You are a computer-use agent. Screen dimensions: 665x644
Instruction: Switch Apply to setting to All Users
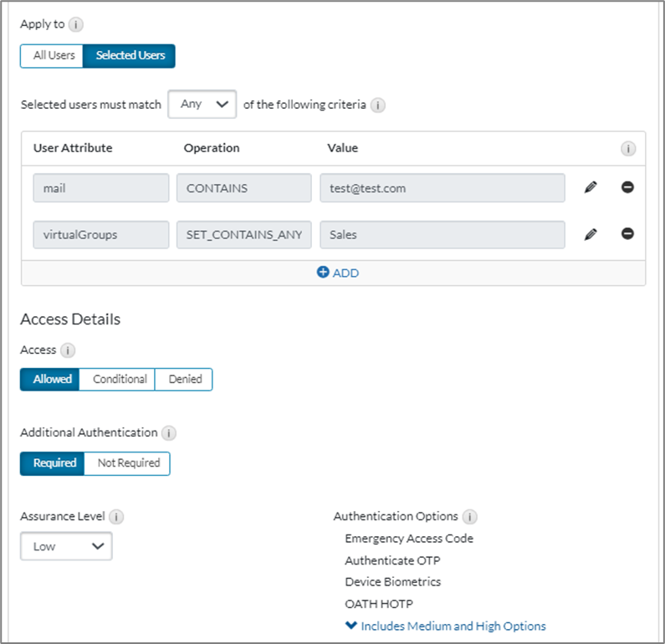point(52,56)
